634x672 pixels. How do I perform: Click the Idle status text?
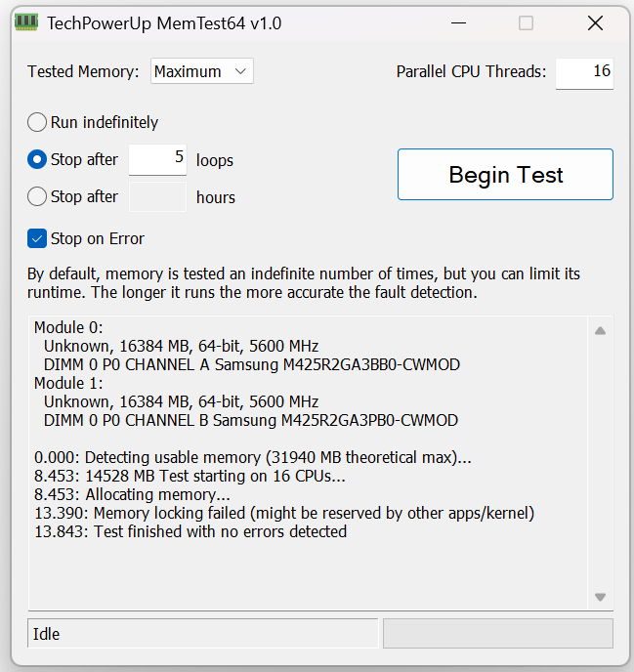point(46,634)
